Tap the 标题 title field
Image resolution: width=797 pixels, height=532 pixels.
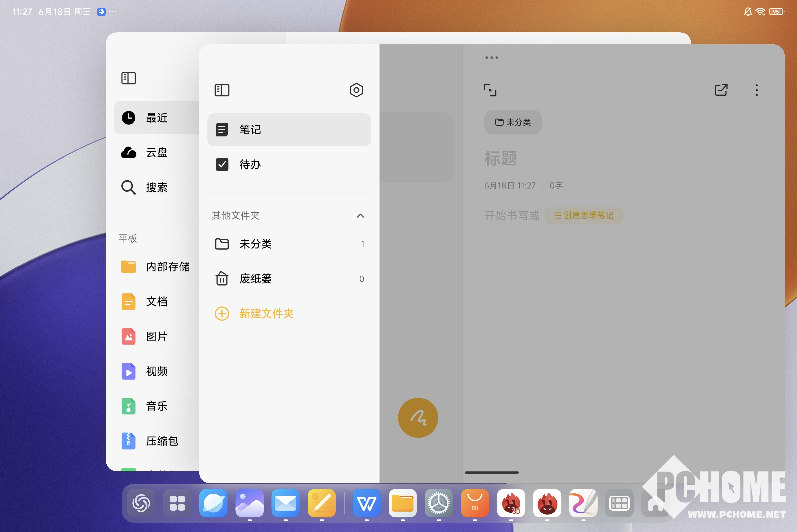pyautogui.click(x=500, y=158)
